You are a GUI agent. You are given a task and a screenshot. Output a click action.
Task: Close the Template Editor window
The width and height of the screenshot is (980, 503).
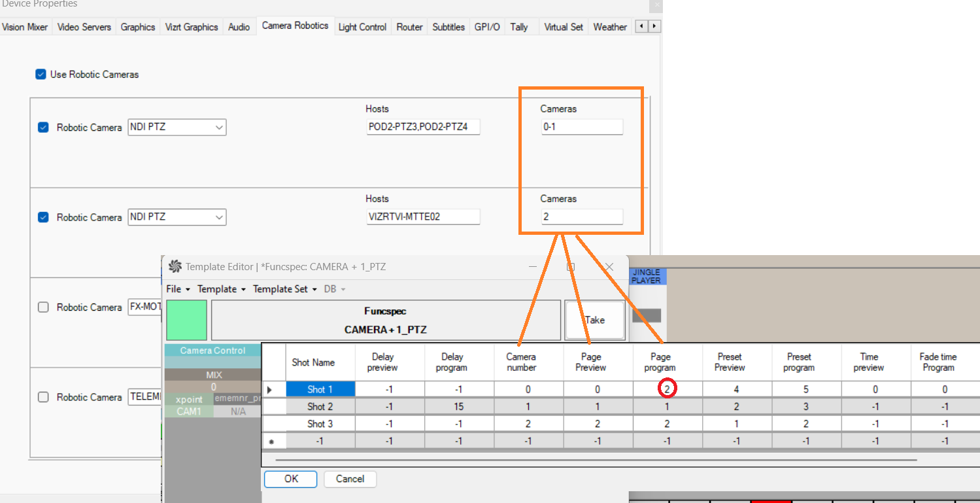pyautogui.click(x=609, y=267)
